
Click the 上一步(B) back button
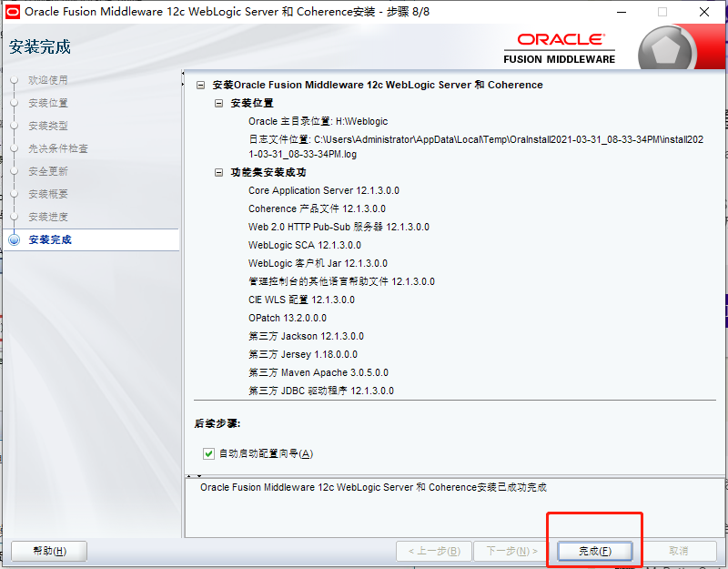click(434, 551)
